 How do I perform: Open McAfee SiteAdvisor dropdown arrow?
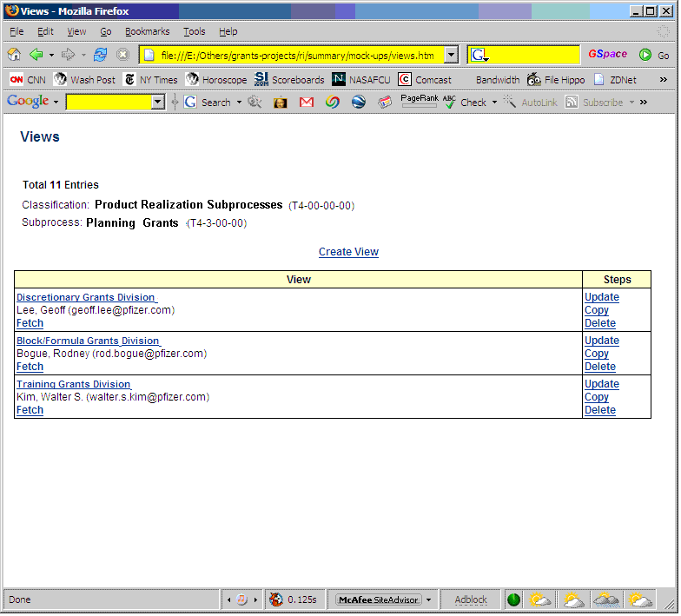tap(429, 600)
